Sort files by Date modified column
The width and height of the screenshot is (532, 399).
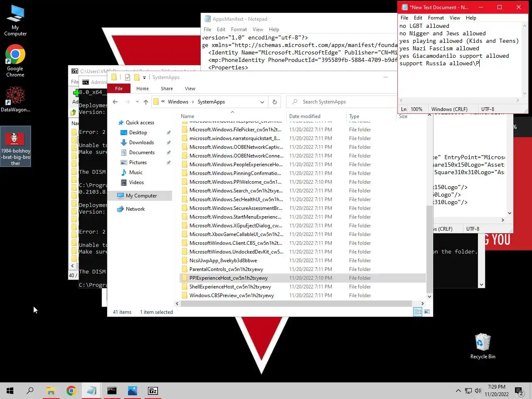[x=316, y=116]
